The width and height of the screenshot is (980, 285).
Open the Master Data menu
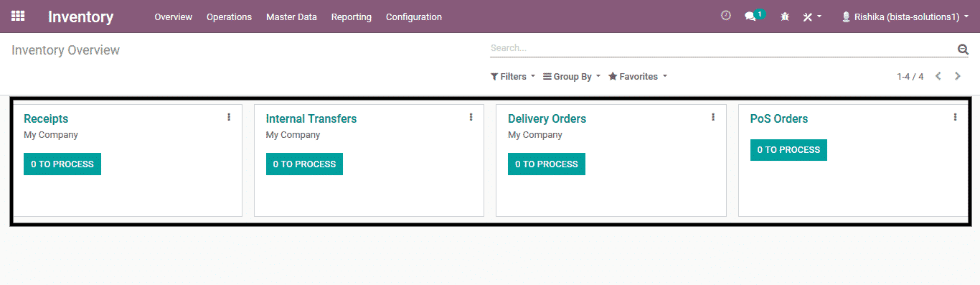(291, 17)
